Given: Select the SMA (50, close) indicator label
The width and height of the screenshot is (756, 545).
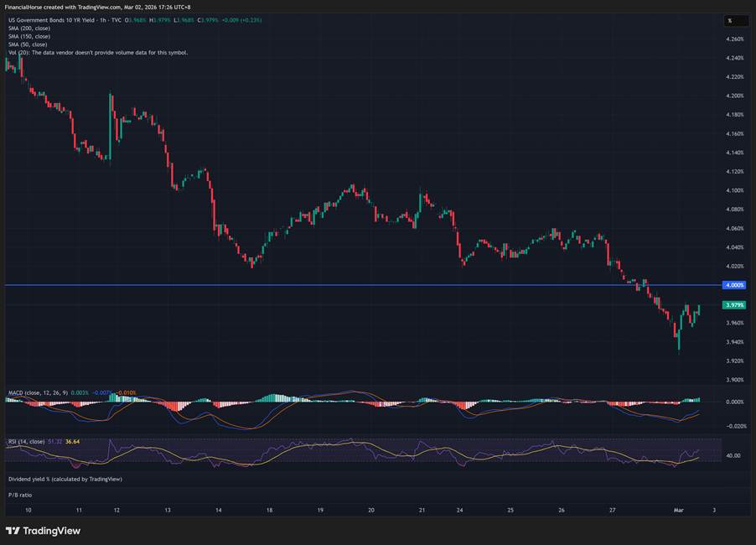Looking at the screenshot, I should tap(28, 44).
